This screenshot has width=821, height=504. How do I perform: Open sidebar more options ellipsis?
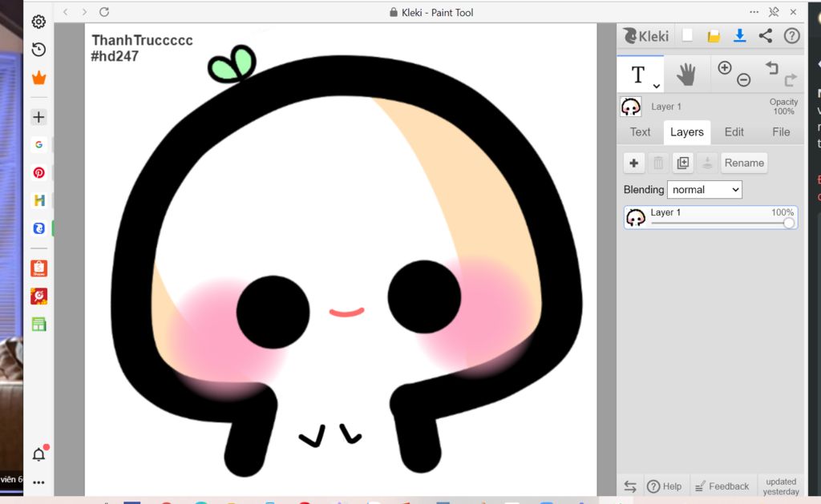coord(38,482)
